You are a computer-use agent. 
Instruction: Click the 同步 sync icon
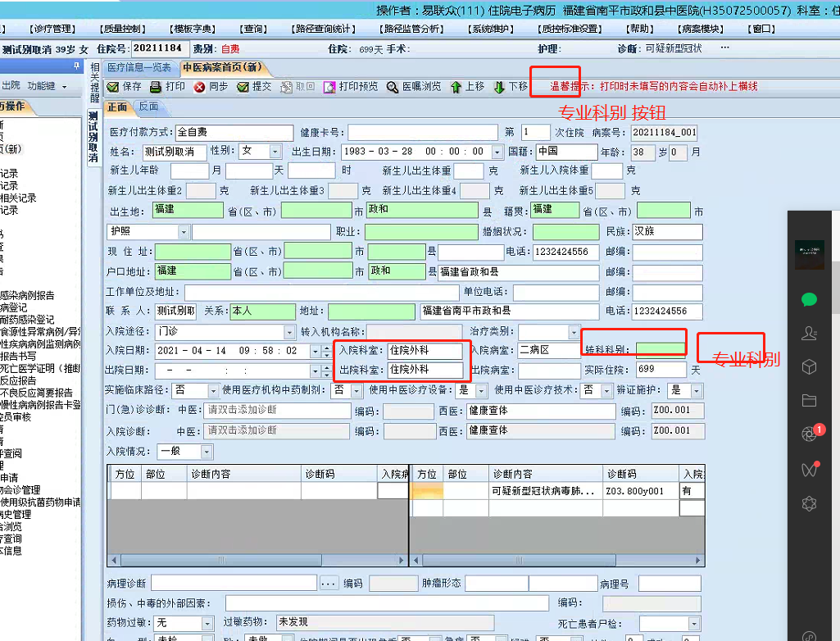[x=199, y=87]
